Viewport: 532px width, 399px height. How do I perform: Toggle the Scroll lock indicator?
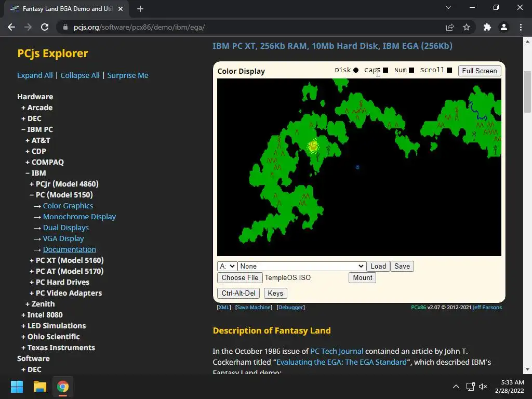coord(449,70)
